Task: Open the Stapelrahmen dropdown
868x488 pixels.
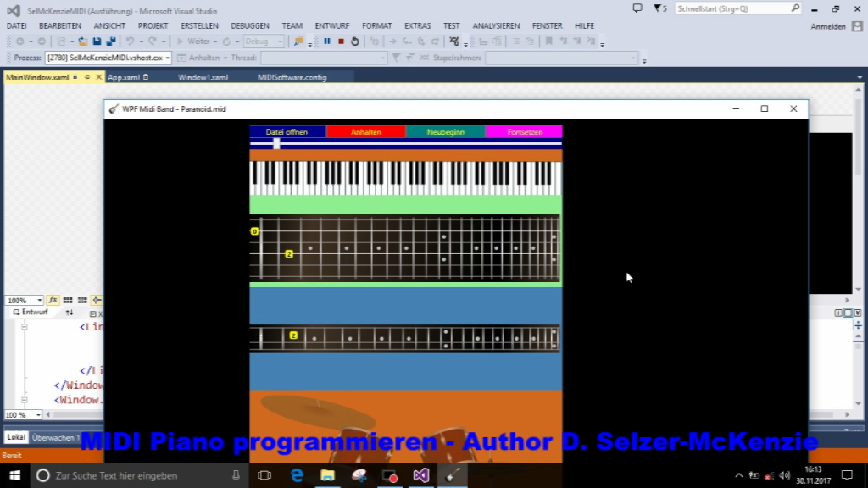Action: pos(561,58)
